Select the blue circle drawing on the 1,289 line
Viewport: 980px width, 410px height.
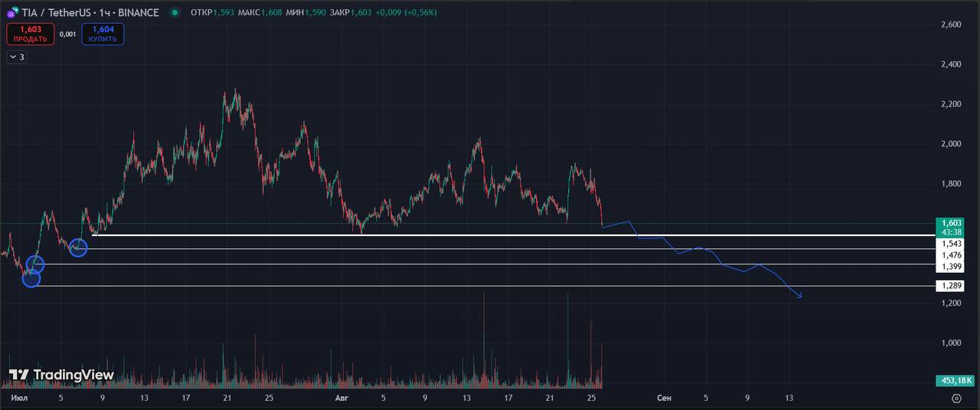[x=31, y=279]
